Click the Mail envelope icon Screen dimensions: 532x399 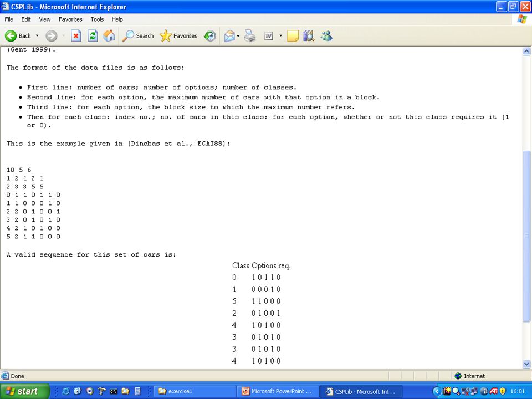[x=229, y=35]
